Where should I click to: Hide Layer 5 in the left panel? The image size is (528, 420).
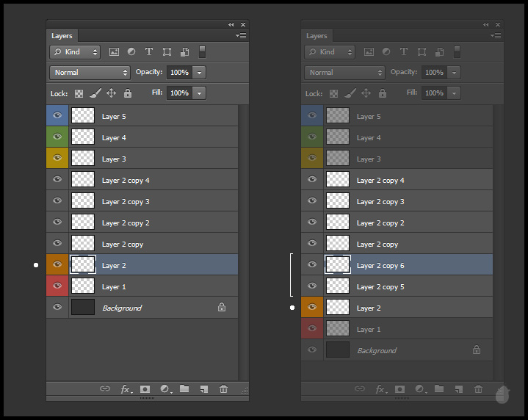tap(57, 116)
